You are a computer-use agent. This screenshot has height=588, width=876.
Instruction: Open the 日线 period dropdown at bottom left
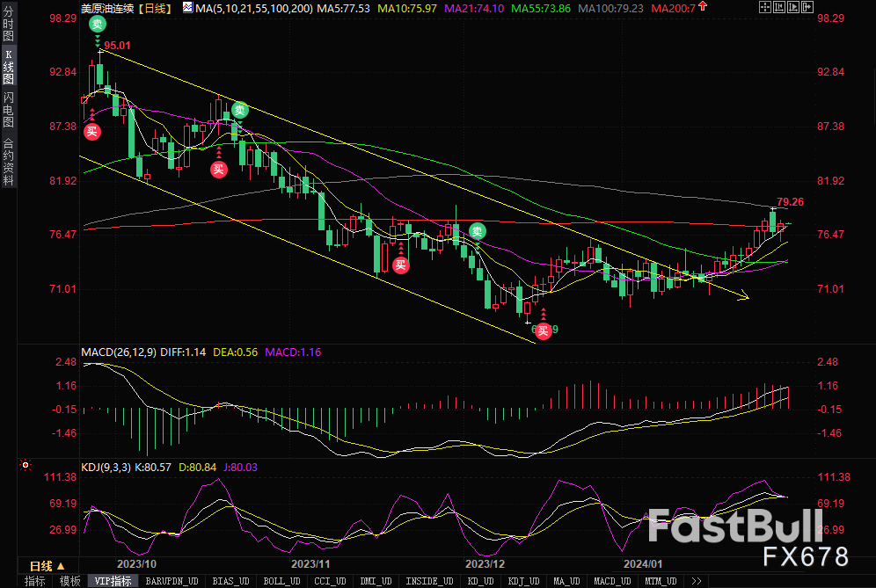pyautogui.click(x=45, y=565)
